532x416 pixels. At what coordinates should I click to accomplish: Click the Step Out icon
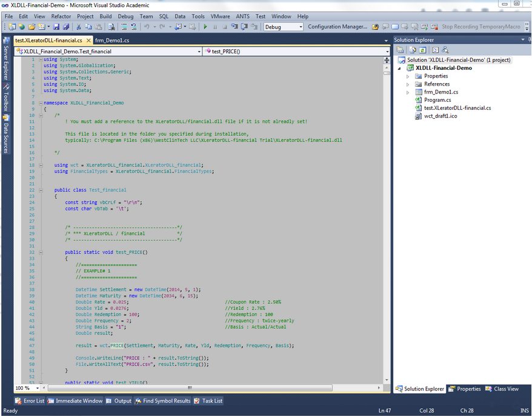click(254, 27)
